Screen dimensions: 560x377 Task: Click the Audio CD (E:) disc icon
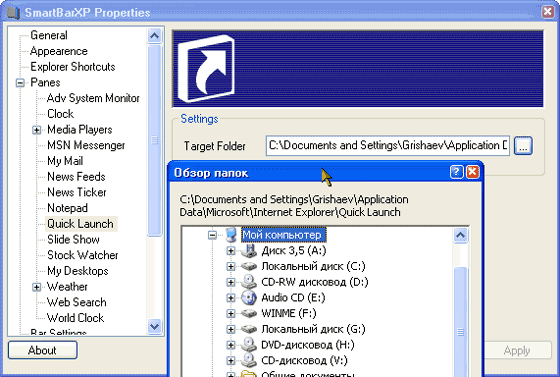click(x=249, y=297)
